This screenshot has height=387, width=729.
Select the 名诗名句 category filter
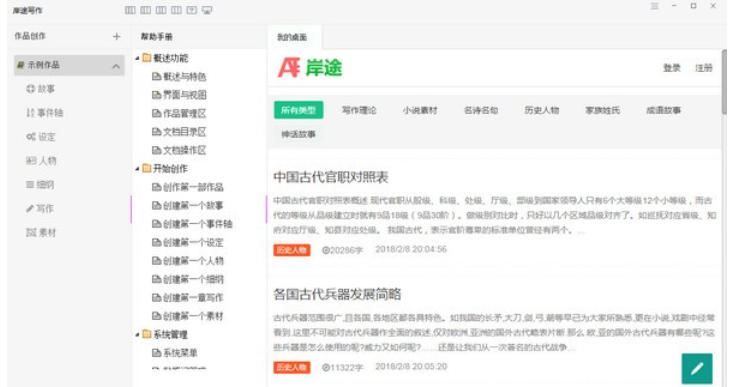point(481,110)
